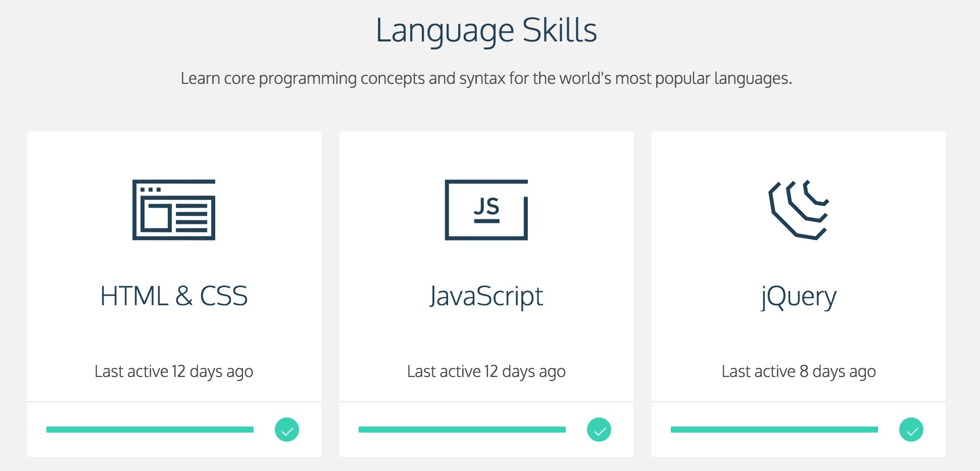Open the HTML & CSS course title
This screenshot has height=471, width=980.
point(174,296)
